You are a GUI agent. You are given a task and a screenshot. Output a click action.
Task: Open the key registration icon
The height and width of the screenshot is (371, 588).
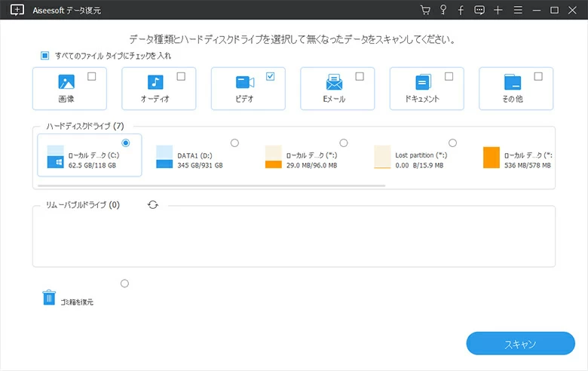click(x=444, y=10)
